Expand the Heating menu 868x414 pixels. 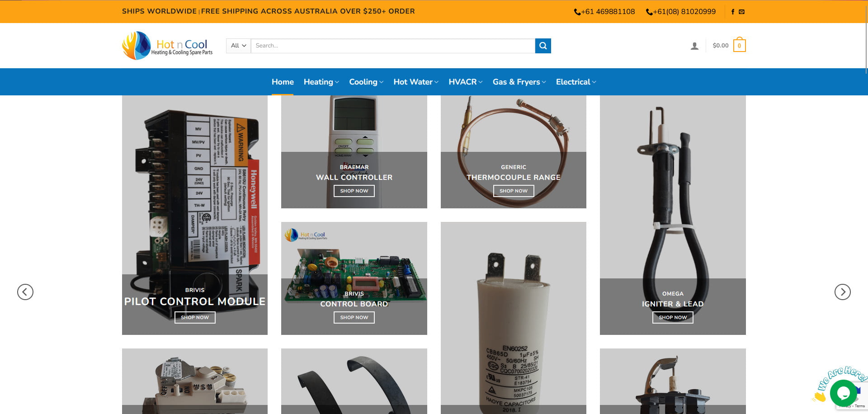tap(321, 82)
